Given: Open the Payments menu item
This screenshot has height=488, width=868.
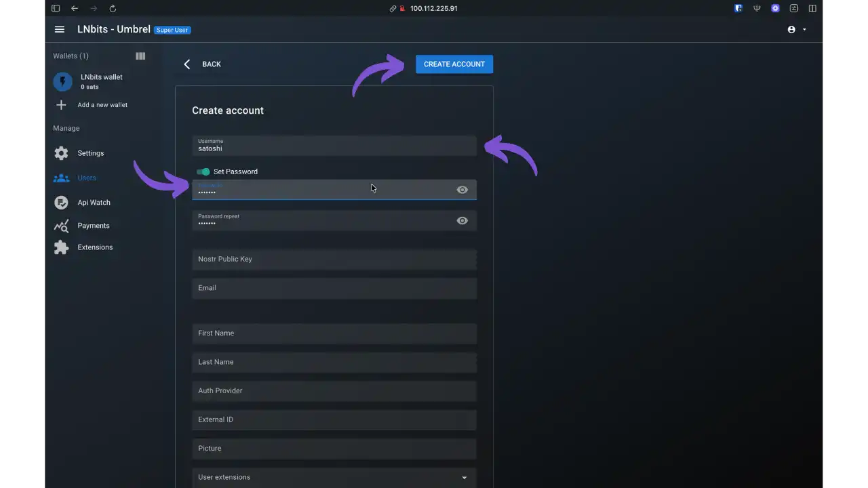Looking at the screenshot, I should tap(94, 226).
